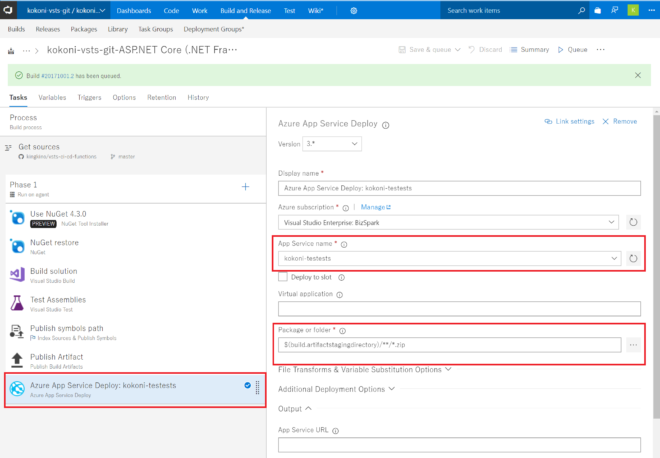Show info for Azure subscription field

[x=346, y=208]
